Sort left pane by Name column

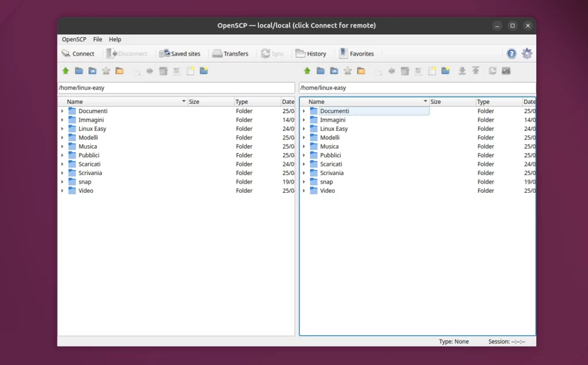click(123, 102)
